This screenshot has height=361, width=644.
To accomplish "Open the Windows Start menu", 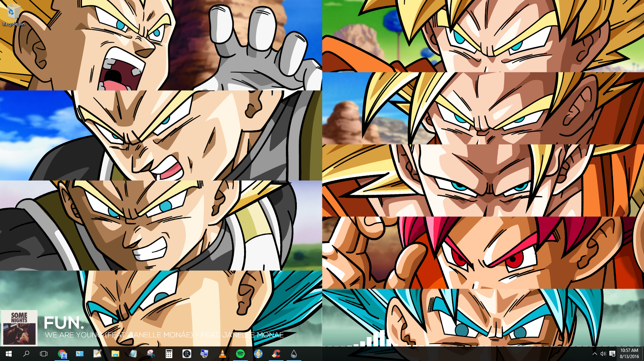I will point(9,354).
